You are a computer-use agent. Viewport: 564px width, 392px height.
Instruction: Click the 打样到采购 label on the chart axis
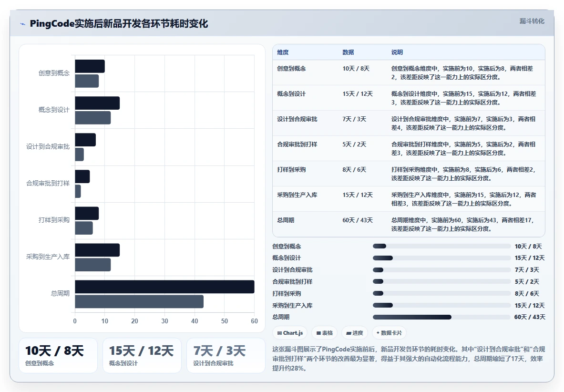[54, 220]
